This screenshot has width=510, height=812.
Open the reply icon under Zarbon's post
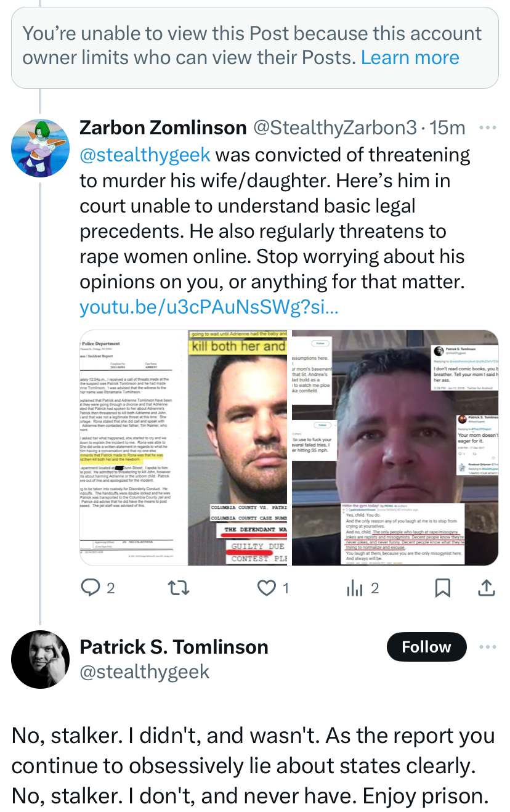click(91, 588)
